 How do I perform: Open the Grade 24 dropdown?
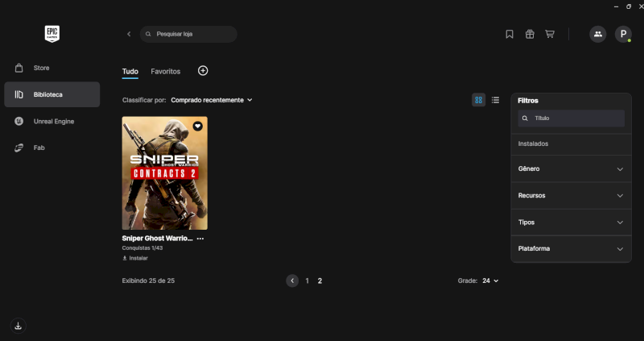point(490,281)
